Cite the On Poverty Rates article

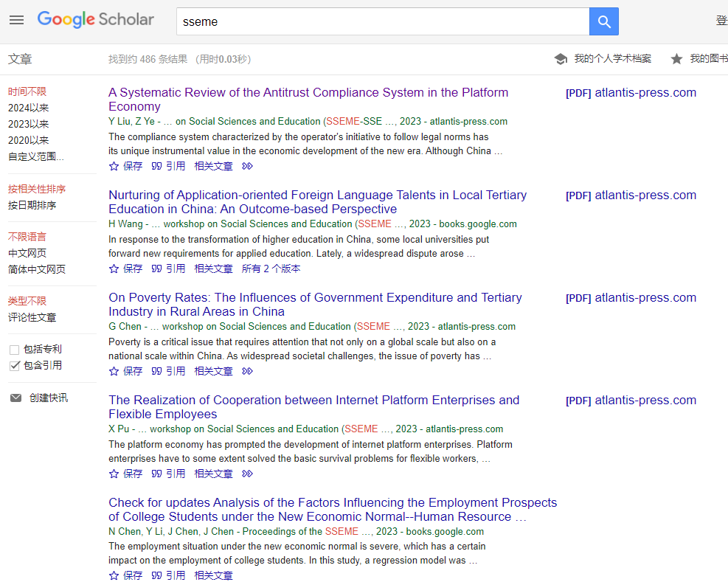coord(168,371)
